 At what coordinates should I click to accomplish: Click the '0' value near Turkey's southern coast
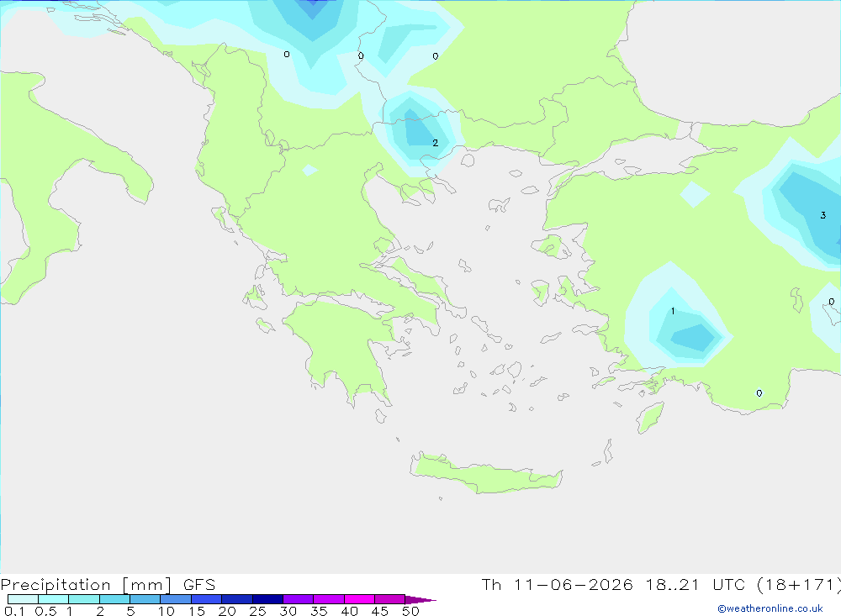coord(759,393)
